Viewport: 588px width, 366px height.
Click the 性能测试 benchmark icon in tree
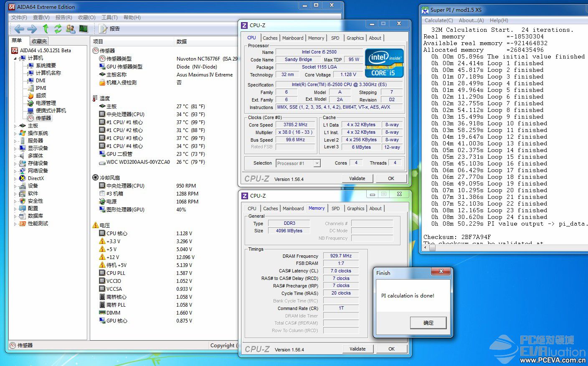coord(23,224)
